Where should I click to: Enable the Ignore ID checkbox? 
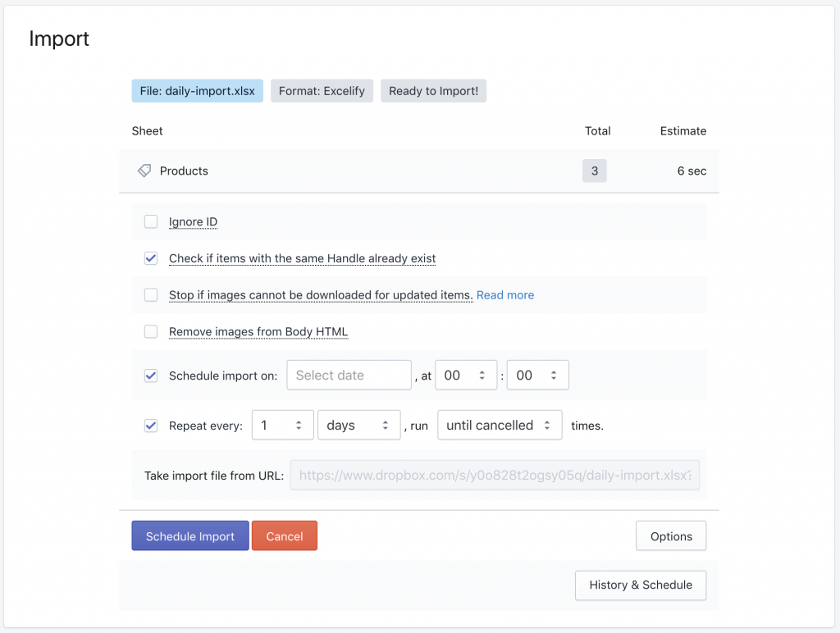coord(151,221)
